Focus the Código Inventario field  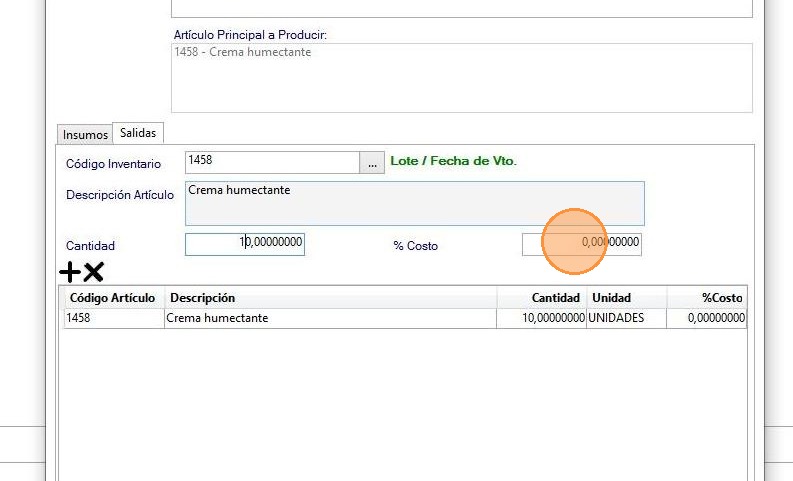pos(271,162)
